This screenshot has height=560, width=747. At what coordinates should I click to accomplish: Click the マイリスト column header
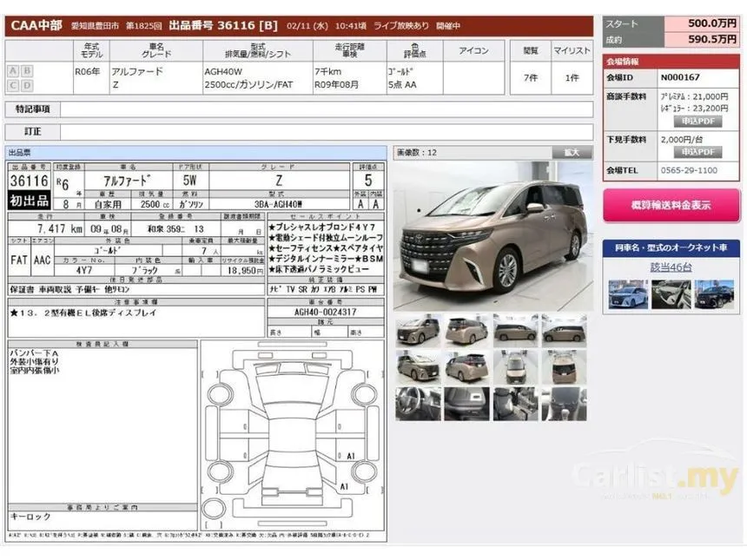[572, 50]
